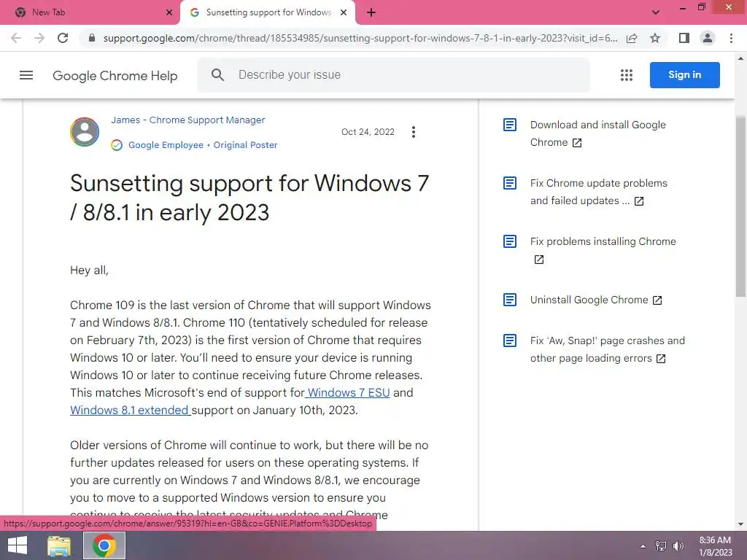Close the New Tab tab
Screen dimensions: 747x560
click(x=169, y=12)
